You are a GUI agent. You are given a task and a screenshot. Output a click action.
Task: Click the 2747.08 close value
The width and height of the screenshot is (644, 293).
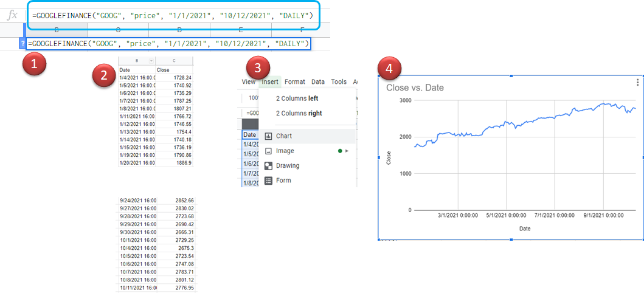[184, 264]
